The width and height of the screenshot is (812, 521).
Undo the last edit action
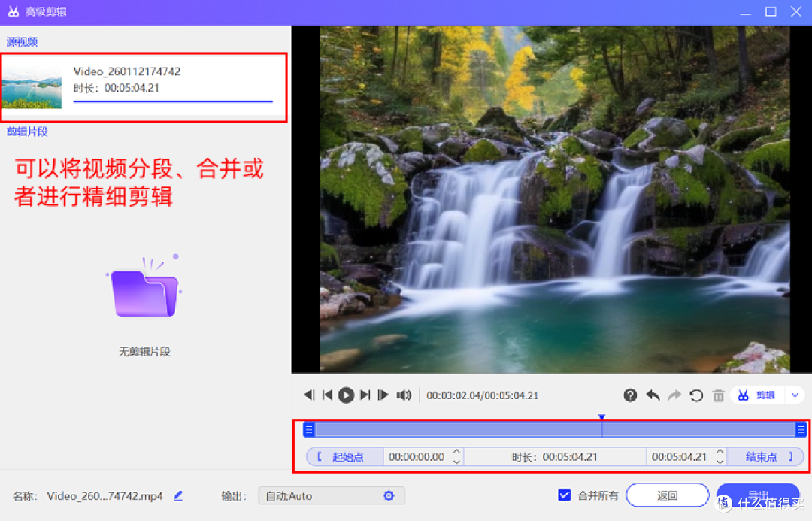[653, 395]
